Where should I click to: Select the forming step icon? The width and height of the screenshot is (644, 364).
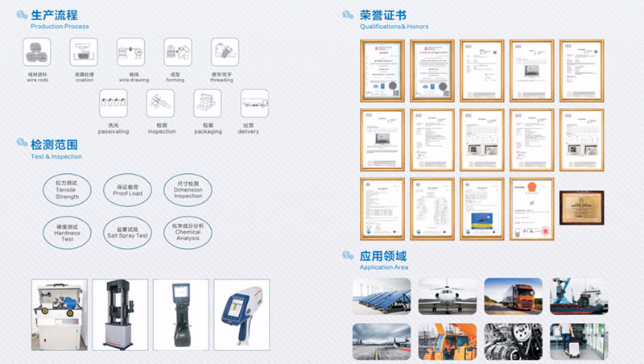pyautogui.click(x=177, y=52)
